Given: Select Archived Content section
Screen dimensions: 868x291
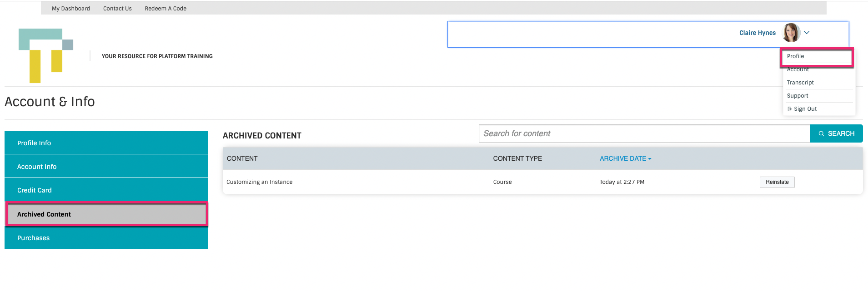Looking at the screenshot, I should pyautogui.click(x=106, y=214).
